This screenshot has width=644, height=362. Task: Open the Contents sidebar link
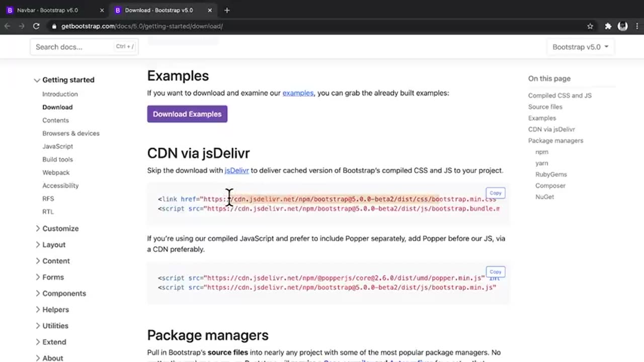55,120
